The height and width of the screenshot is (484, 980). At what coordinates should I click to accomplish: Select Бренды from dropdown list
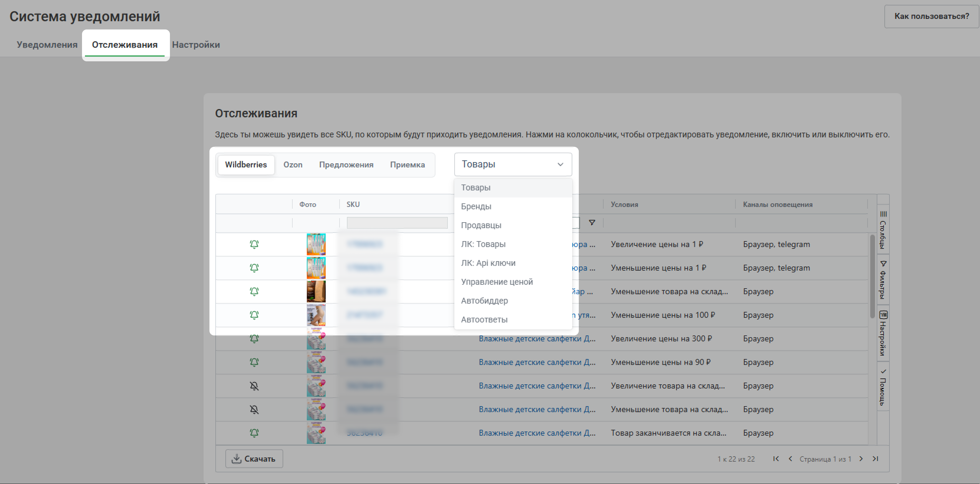coord(476,206)
